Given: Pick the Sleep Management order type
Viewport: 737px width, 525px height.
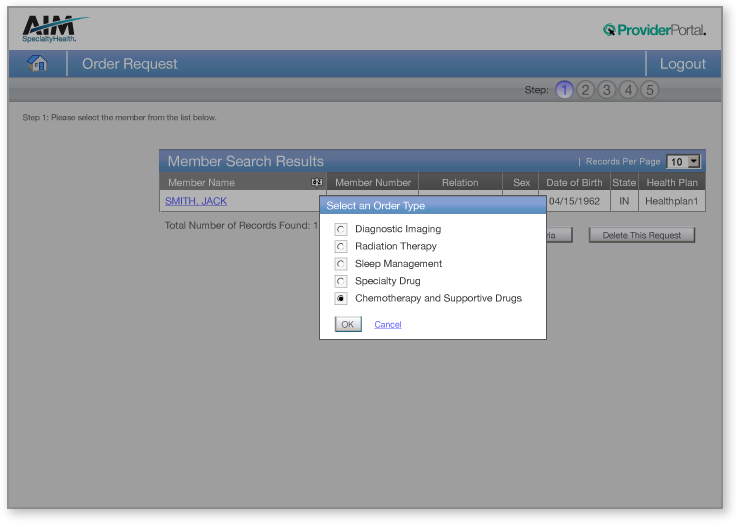Looking at the screenshot, I should [x=341, y=264].
